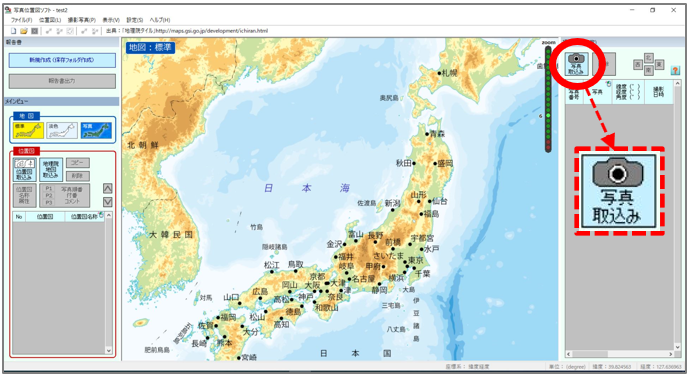689x376 pixels.
Task: Click the green dotted zoom level slider
Action: pyautogui.click(x=548, y=99)
